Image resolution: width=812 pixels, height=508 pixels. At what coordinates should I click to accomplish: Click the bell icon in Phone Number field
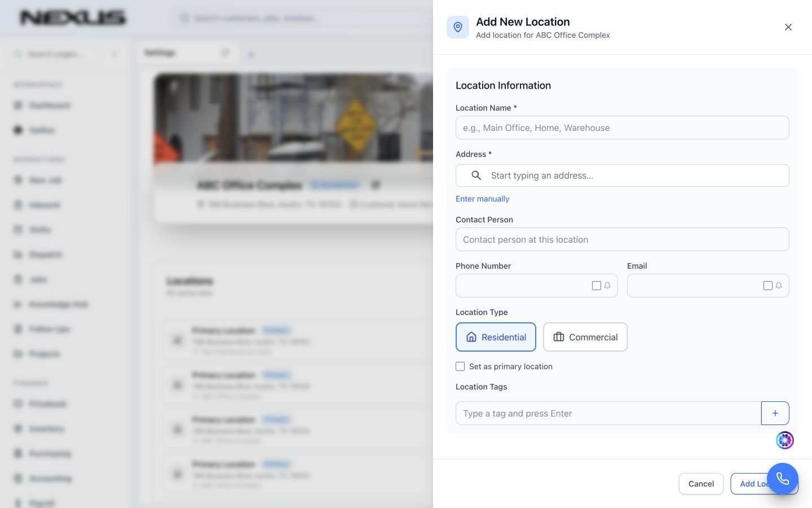coord(607,286)
